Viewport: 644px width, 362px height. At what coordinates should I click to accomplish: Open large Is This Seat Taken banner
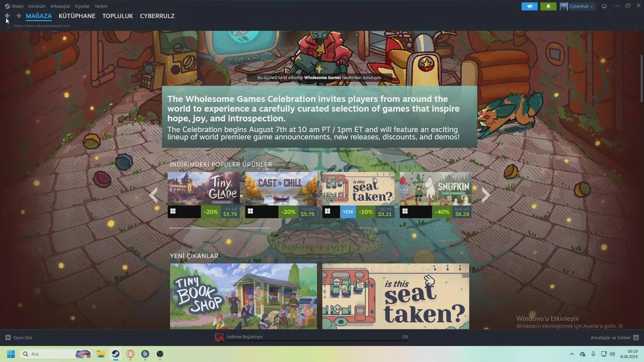click(x=395, y=296)
